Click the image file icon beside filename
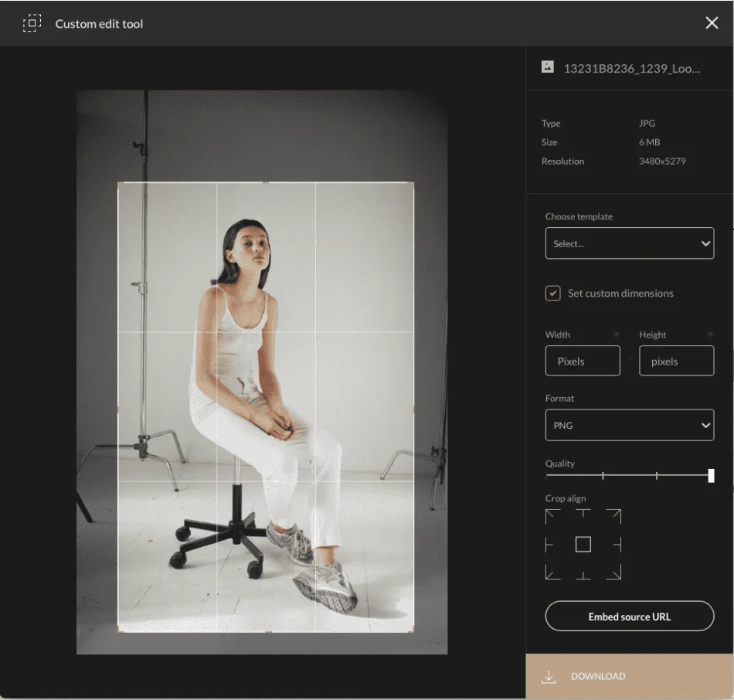Image resolution: width=734 pixels, height=700 pixels. (x=548, y=67)
